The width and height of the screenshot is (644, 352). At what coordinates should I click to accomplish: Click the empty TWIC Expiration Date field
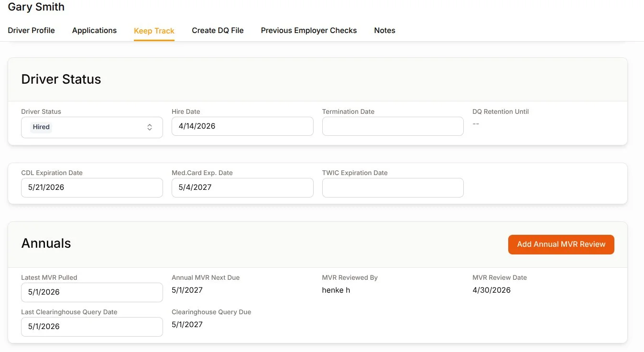click(x=393, y=187)
